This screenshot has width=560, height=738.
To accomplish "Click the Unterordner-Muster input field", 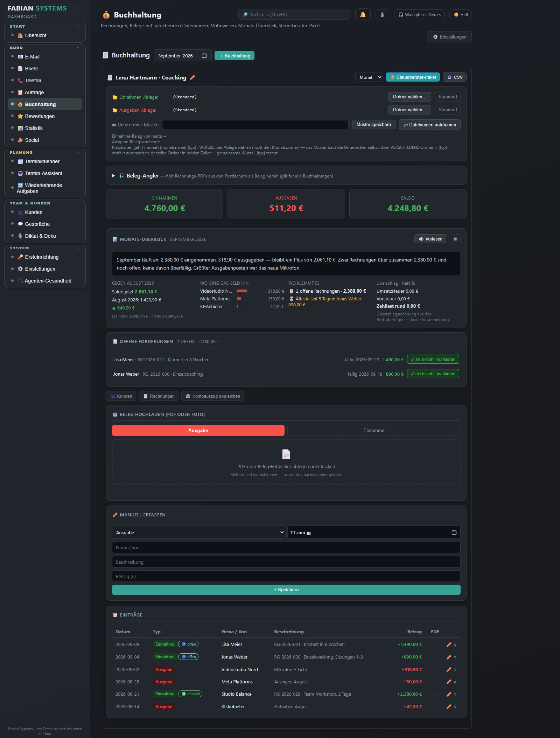I will (x=255, y=125).
